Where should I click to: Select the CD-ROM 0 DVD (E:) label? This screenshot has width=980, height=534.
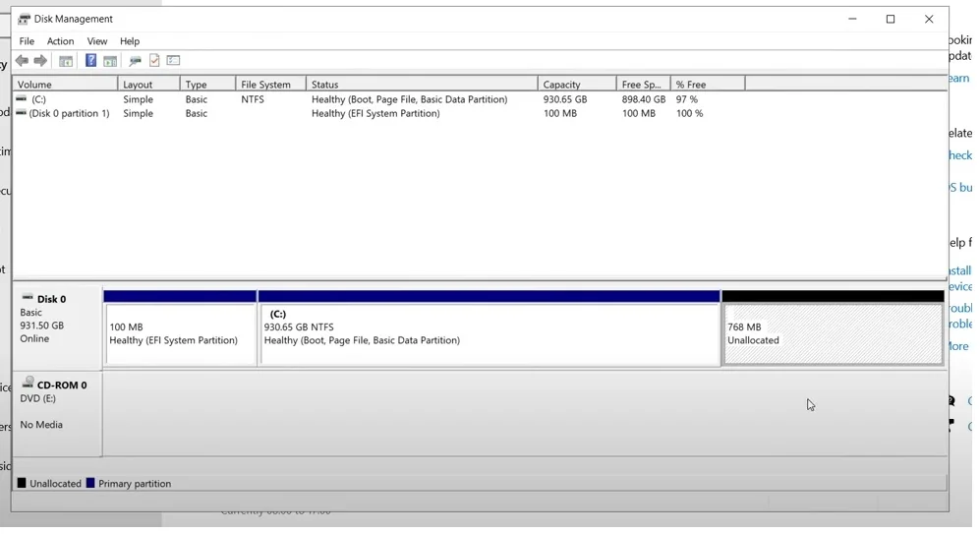[x=57, y=413]
